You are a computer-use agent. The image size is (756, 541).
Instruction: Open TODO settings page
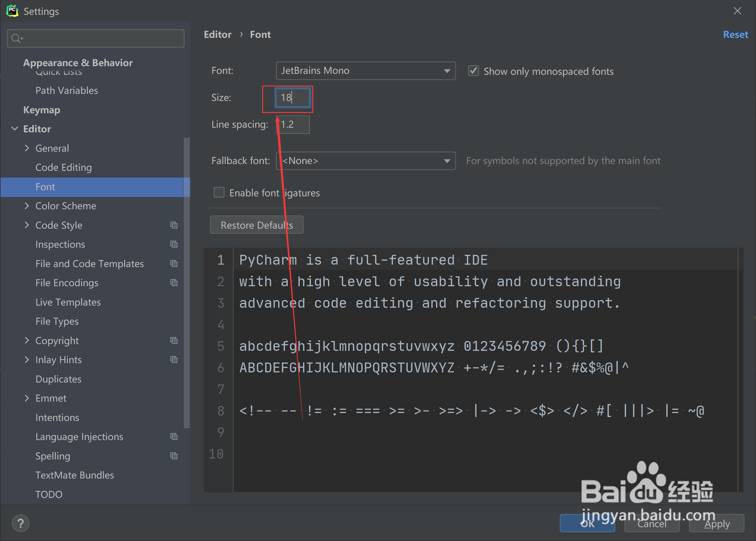49,494
